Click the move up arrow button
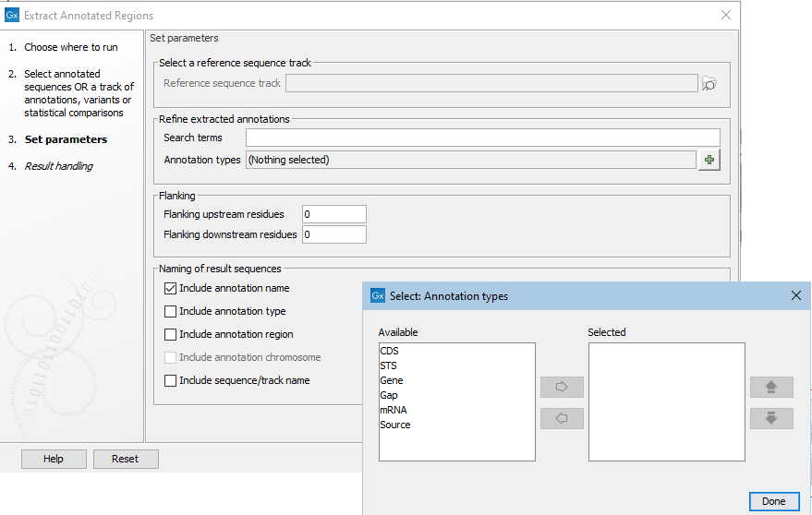 (x=771, y=388)
